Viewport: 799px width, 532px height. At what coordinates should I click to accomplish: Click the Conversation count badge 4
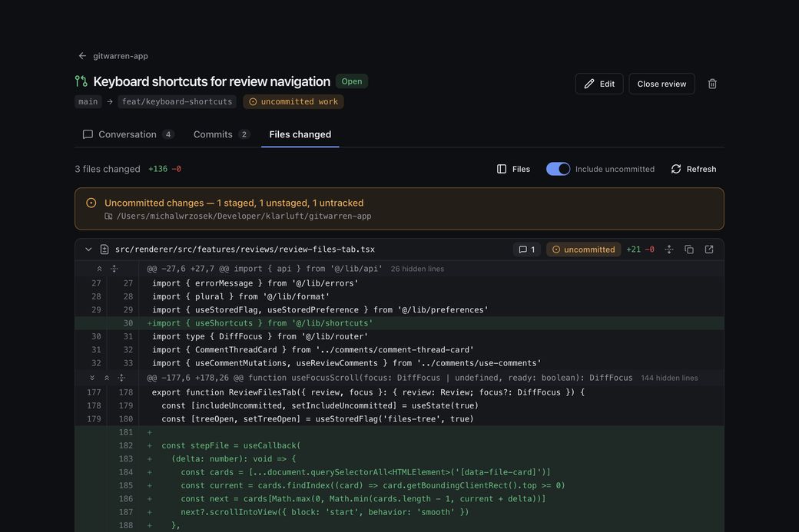(168, 134)
